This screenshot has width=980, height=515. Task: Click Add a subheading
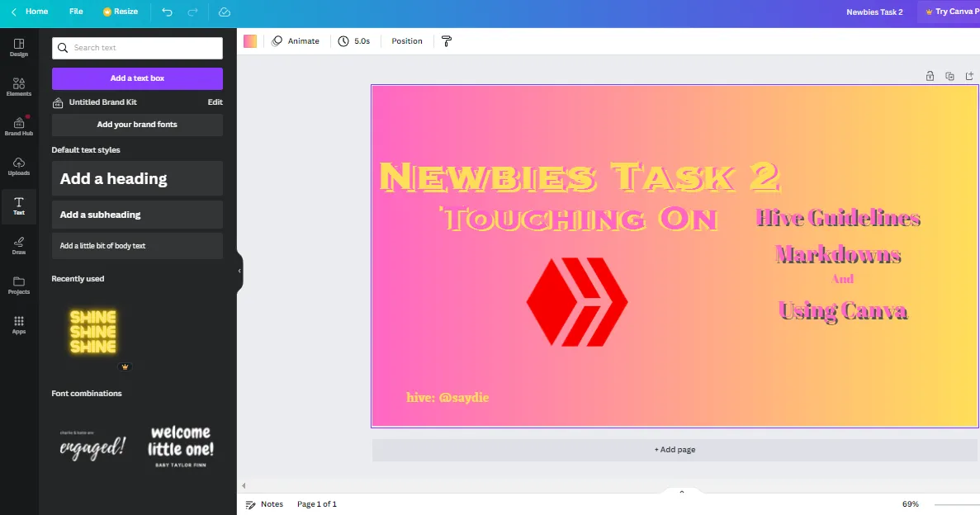137,215
